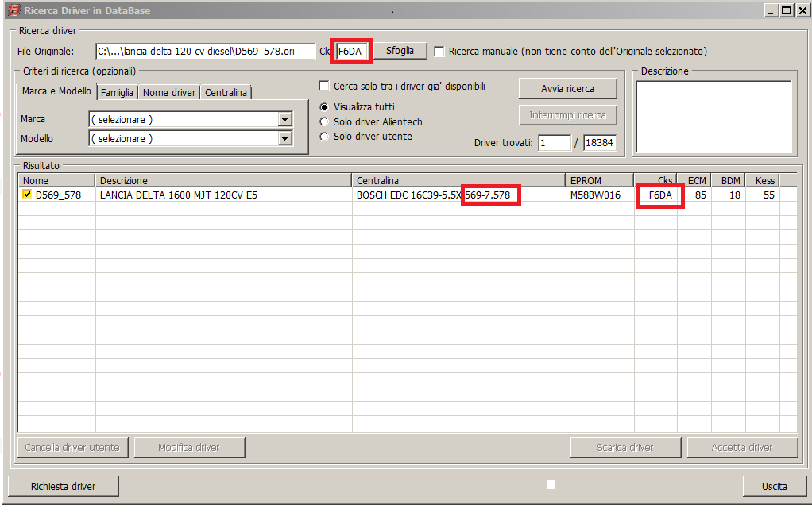
Task: Switch to the Famiglia tab
Action: click(x=118, y=93)
